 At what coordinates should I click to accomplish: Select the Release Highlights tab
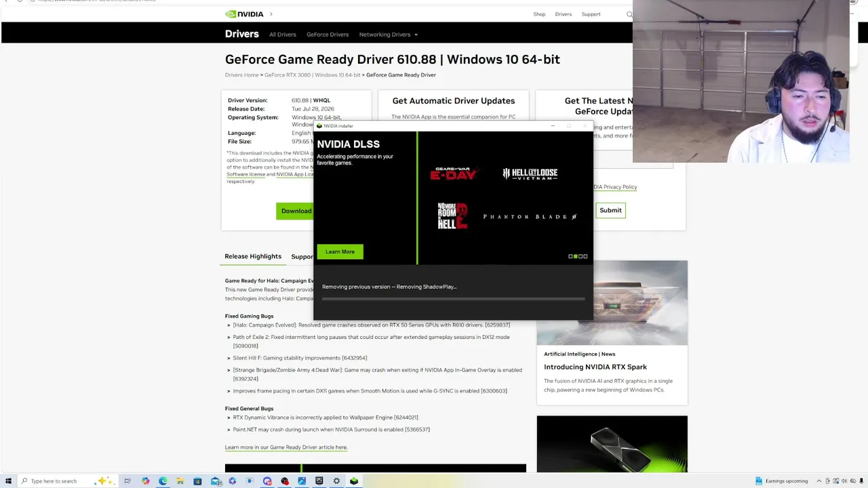253,256
